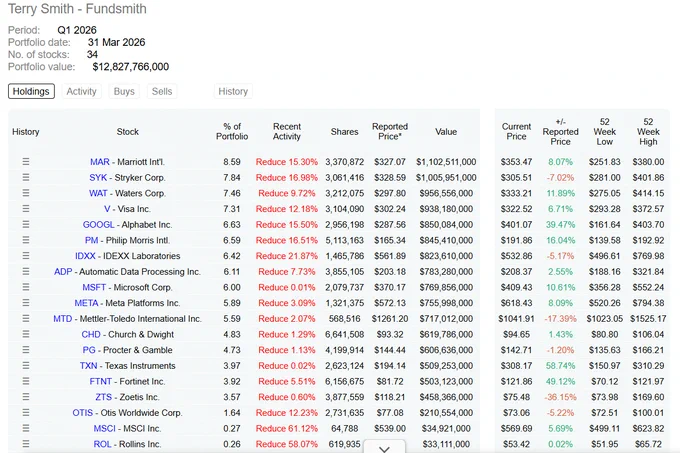Open the History tab
The image size is (680, 453).
tap(233, 91)
